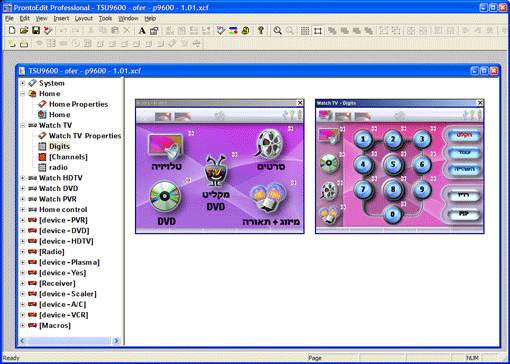Open the Layout menu

point(84,18)
